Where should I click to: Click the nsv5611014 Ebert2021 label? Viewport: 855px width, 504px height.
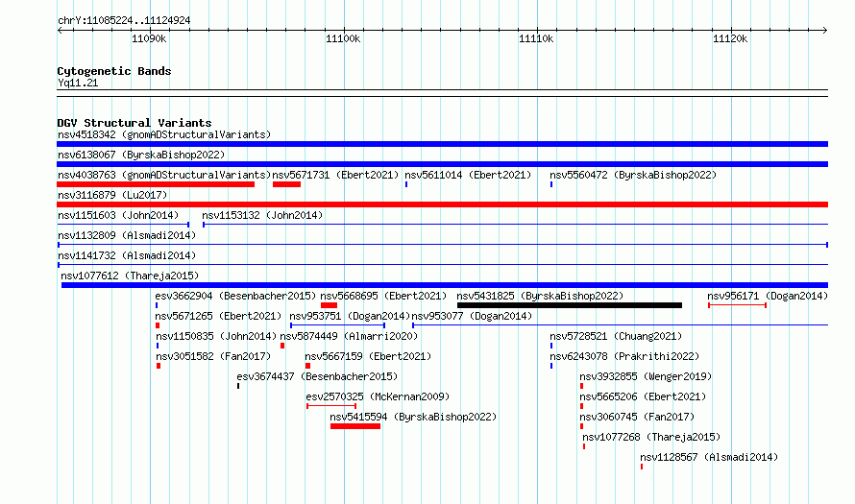click(x=468, y=175)
